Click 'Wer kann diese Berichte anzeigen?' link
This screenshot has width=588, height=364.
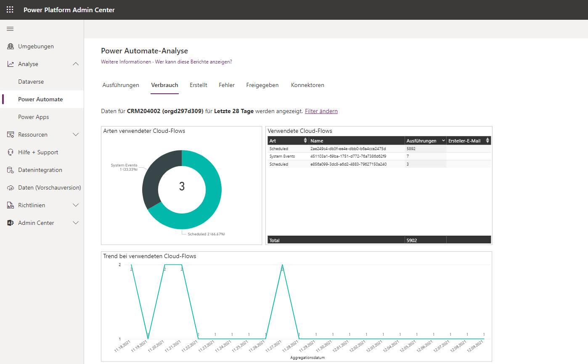tap(193, 62)
